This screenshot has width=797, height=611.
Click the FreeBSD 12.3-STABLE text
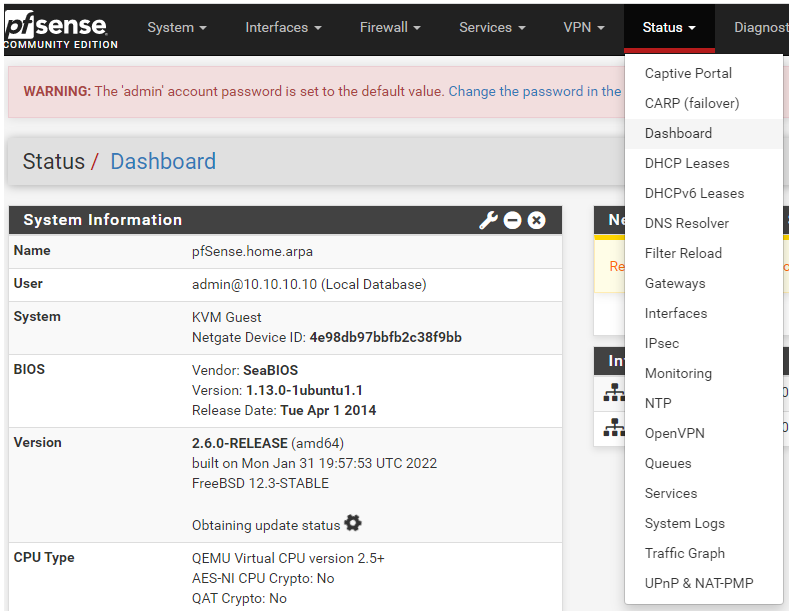[x=260, y=483]
